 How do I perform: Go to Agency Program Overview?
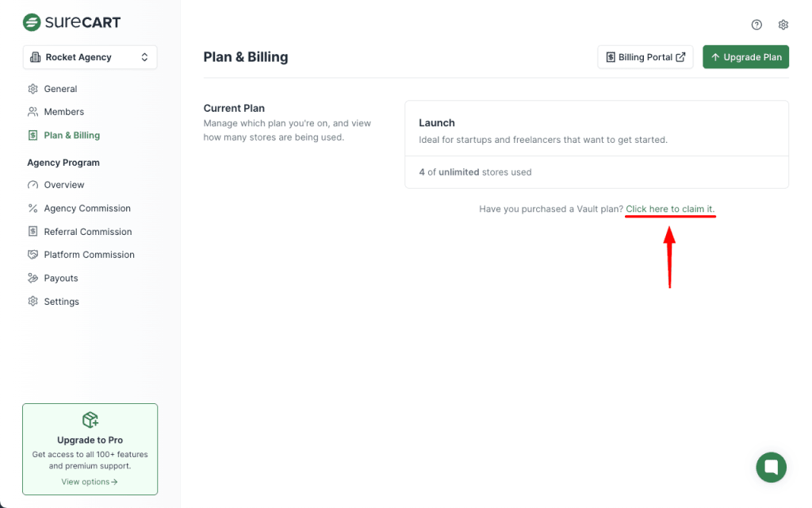coord(63,185)
